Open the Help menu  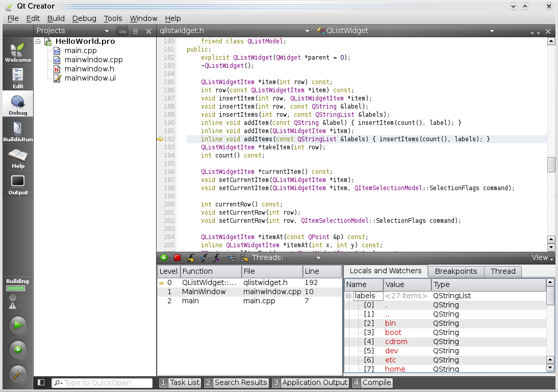pyautogui.click(x=173, y=18)
